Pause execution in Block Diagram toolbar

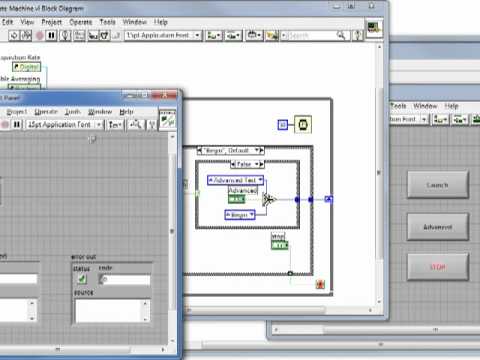coord(52,35)
